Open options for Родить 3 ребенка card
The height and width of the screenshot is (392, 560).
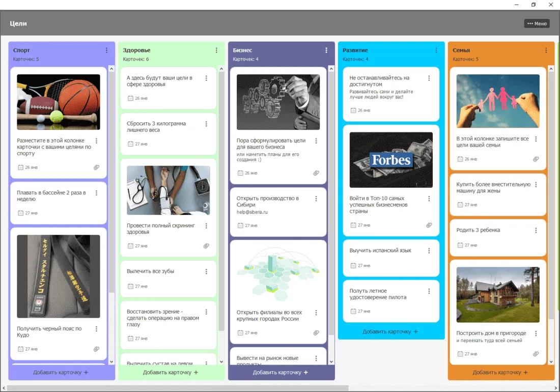coord(536,231)
